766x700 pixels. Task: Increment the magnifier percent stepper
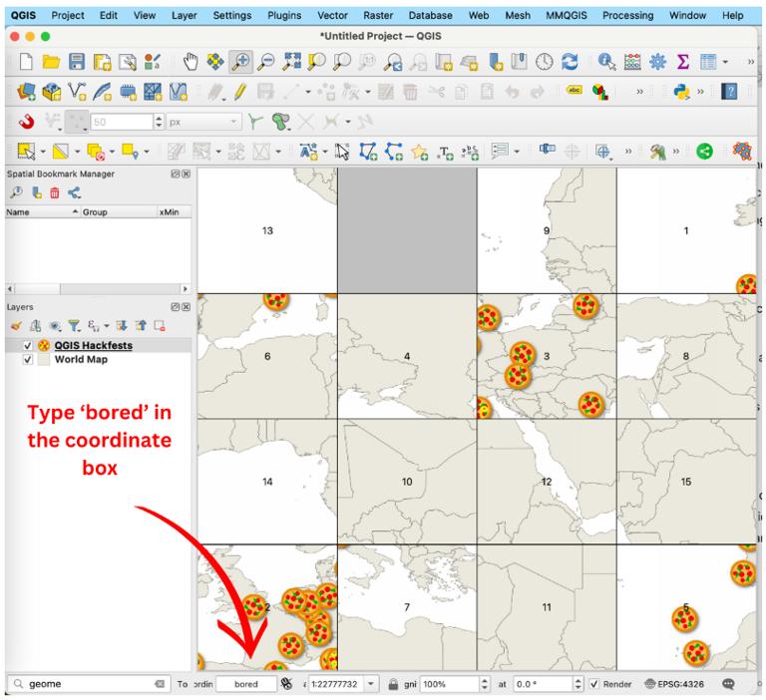(x=484, y=680)
